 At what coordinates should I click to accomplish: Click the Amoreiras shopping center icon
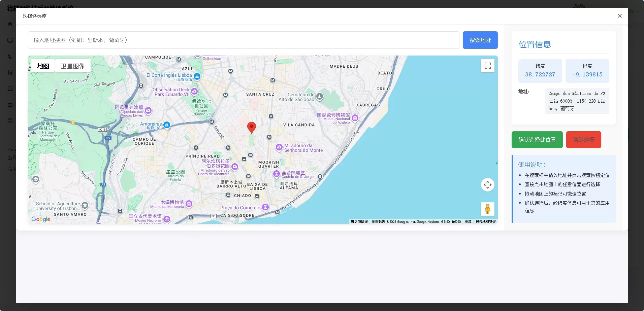click(166, 125)
